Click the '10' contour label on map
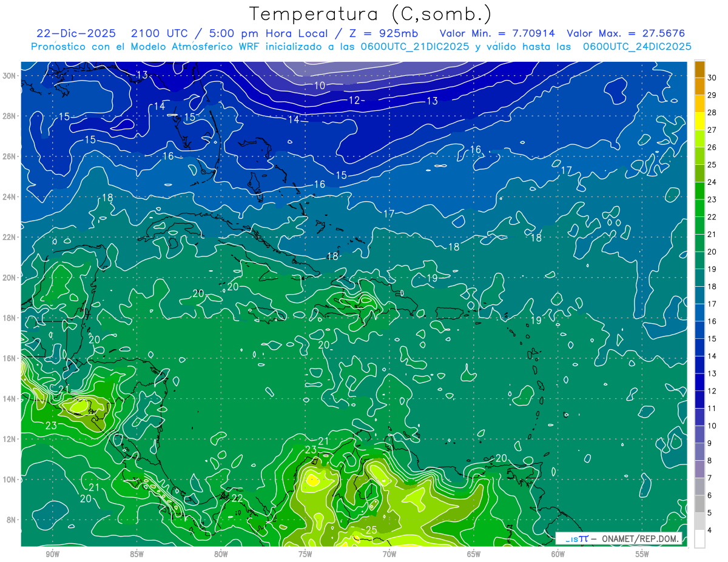Image resolution: width=728 pixels, height=562 pixels. pos(320,85)
